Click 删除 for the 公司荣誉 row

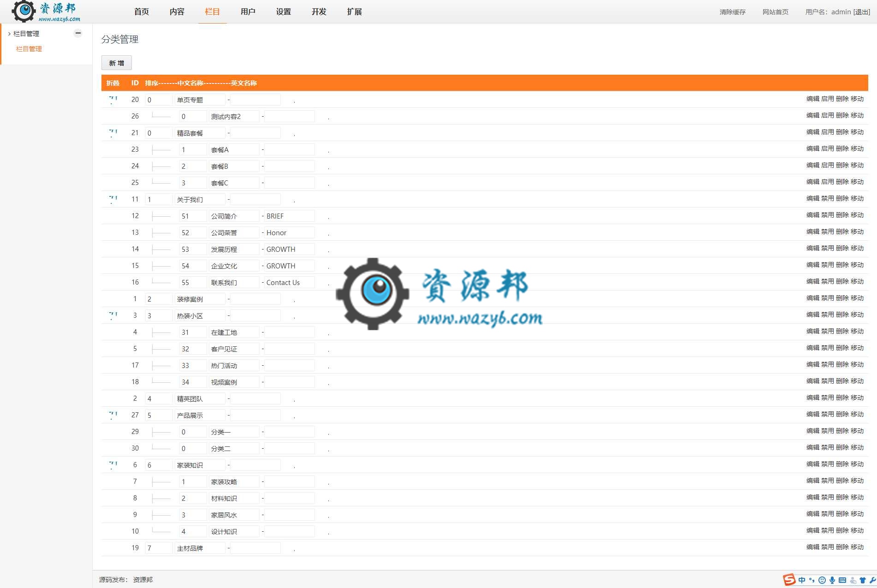click(x=842, y=232)
